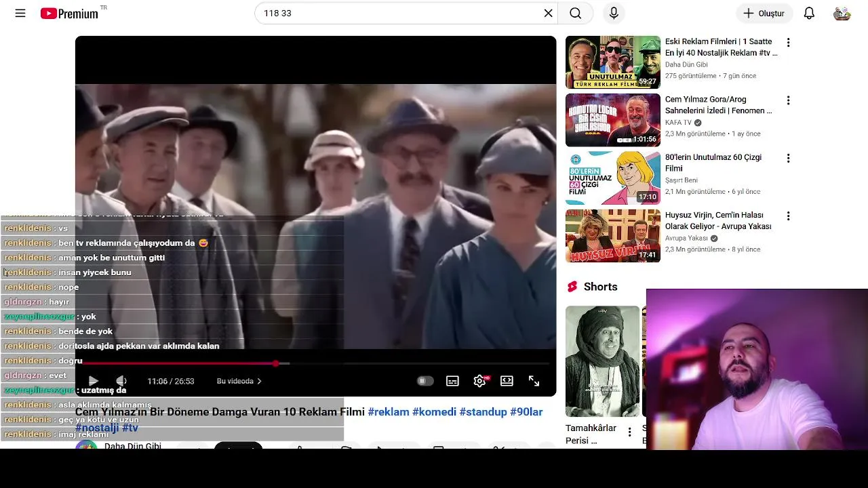Go to YouTube Premium home logo
868x488 pixels.
click(69, 14)
